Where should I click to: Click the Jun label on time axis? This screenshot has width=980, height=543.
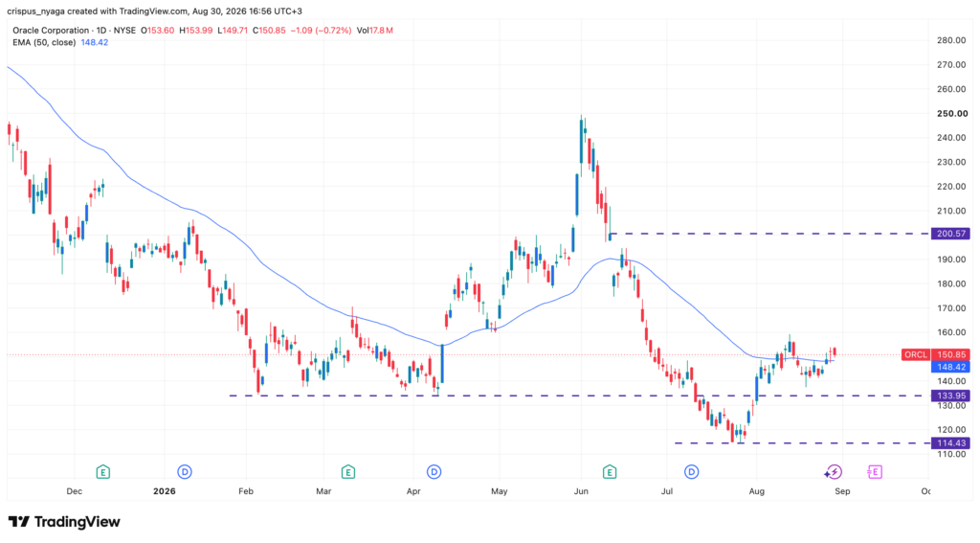(581, 491)
